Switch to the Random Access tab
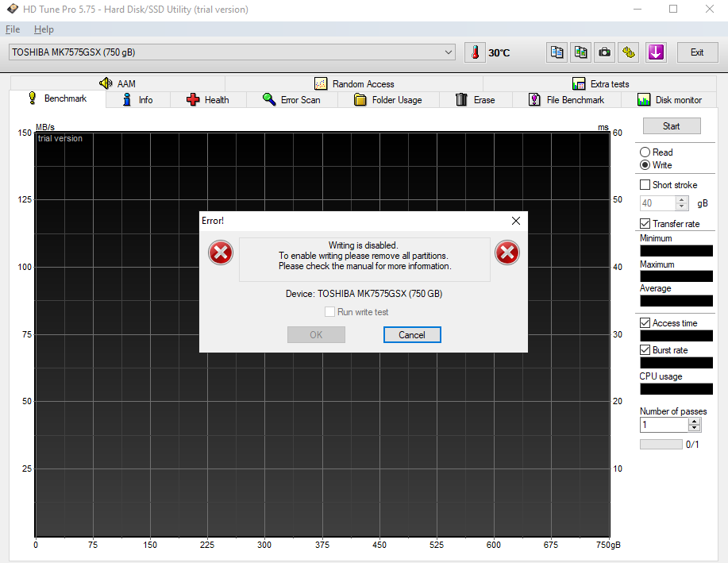Viewport: 728px width, 563px height. click(354, 83)
